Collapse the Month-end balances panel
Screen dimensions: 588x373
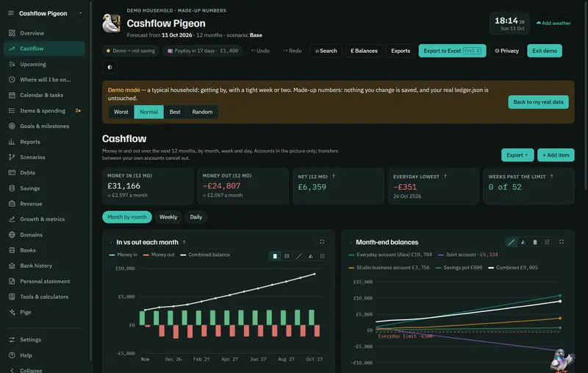pyautogui.click(x=351, y=242)
